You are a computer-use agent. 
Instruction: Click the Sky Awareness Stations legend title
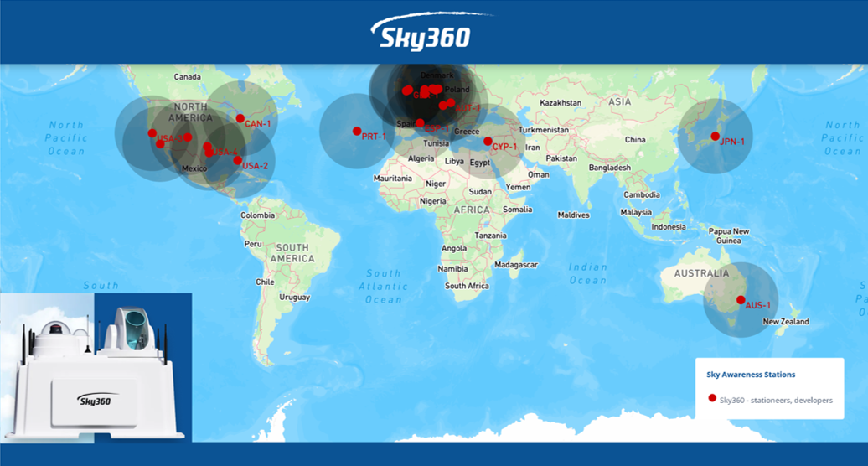point(751,375)
